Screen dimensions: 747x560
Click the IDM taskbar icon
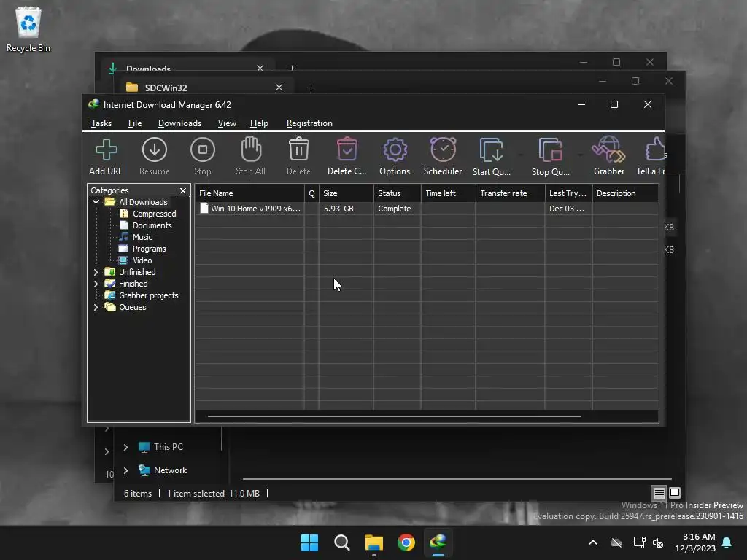(438, 542)
